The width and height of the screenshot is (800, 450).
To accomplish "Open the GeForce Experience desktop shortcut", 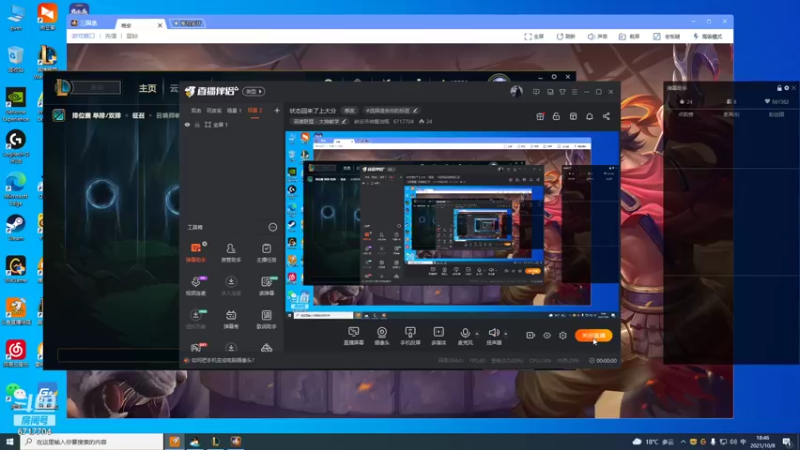I will [16, 105].
